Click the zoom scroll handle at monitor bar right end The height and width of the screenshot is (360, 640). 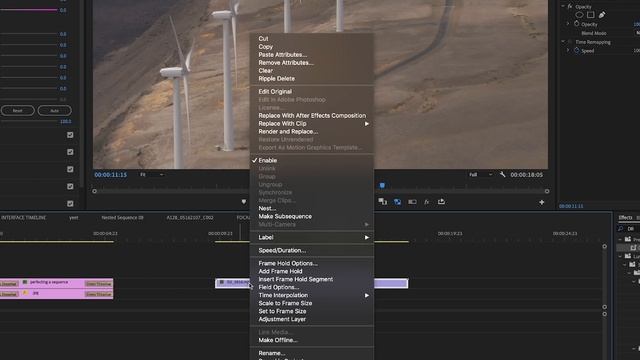(x=547, y=191)
